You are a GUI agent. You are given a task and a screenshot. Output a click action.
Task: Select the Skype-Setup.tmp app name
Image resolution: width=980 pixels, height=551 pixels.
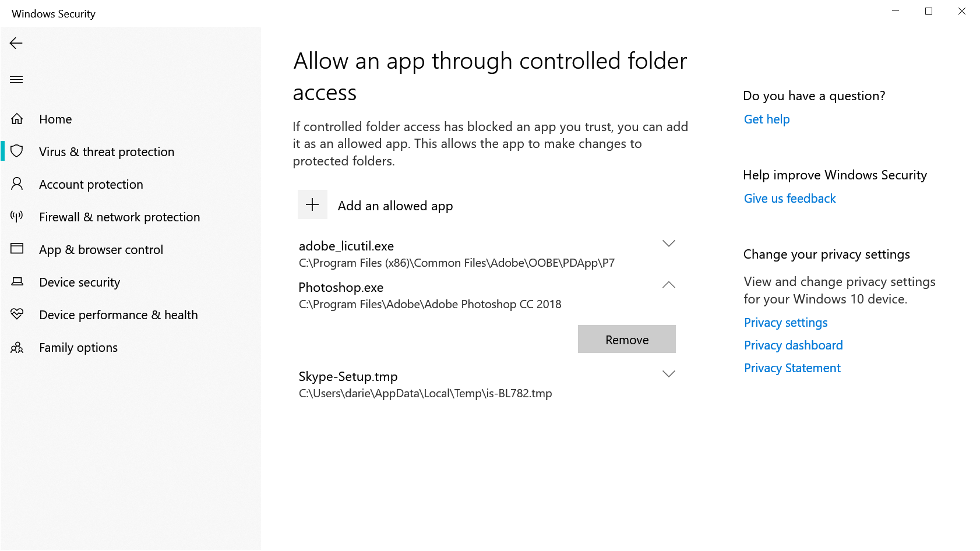(348, 377)
